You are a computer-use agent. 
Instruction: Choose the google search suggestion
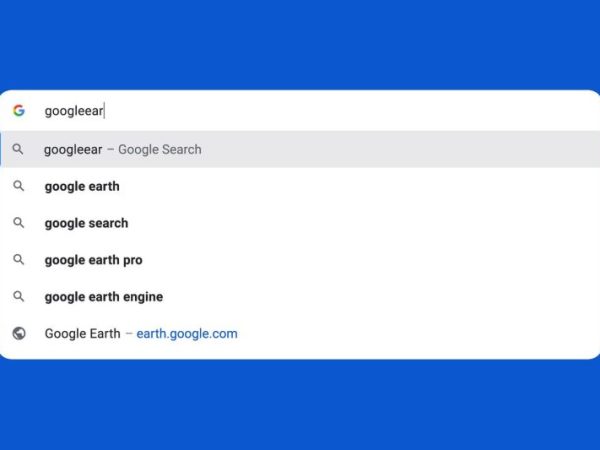(86, 223)
